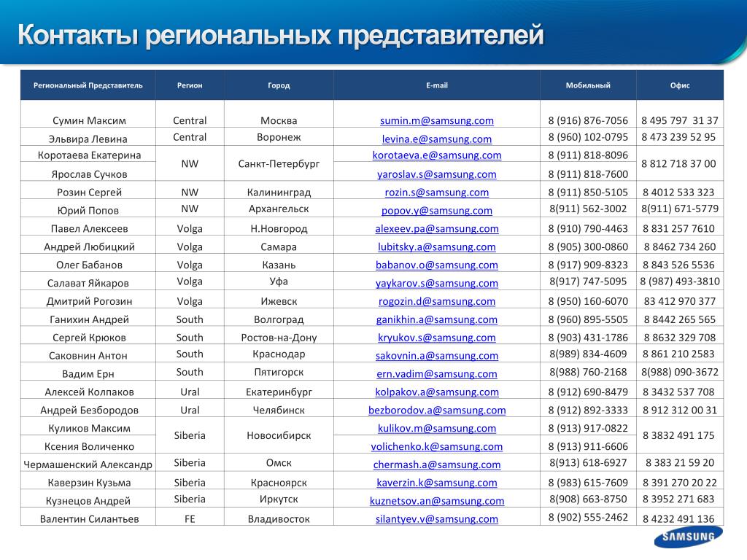The height and width of the screenshot is (560, 747).
Task: Click office number '8 812 718 37 00'
Action: (678, 164)
